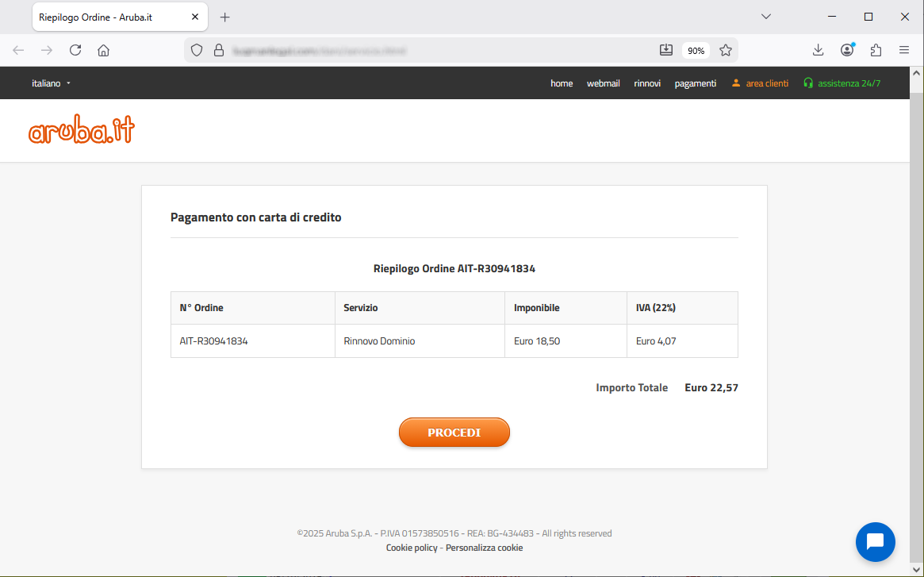Open the hamburger application menu
The width and height of the screenshot is (924, 577).
pos(904,50)
